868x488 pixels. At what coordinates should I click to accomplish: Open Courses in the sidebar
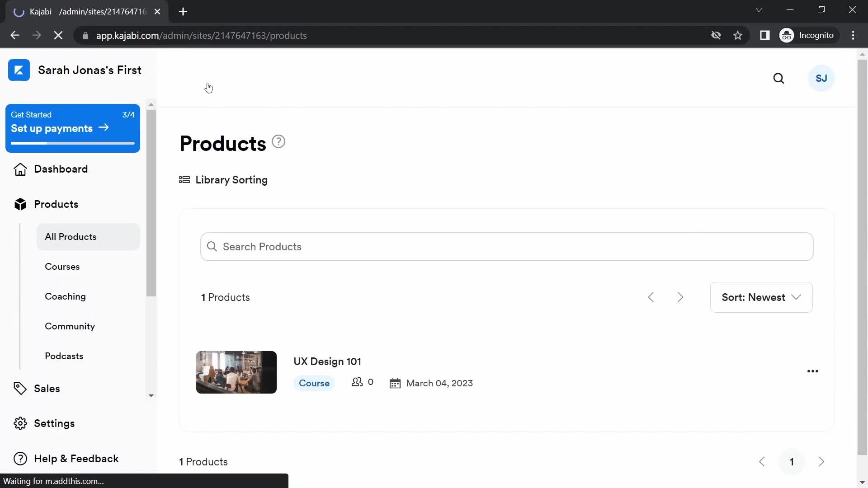62,267
